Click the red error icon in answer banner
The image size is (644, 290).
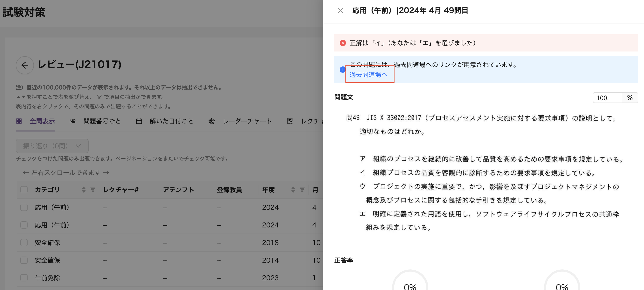pos(343,43)
